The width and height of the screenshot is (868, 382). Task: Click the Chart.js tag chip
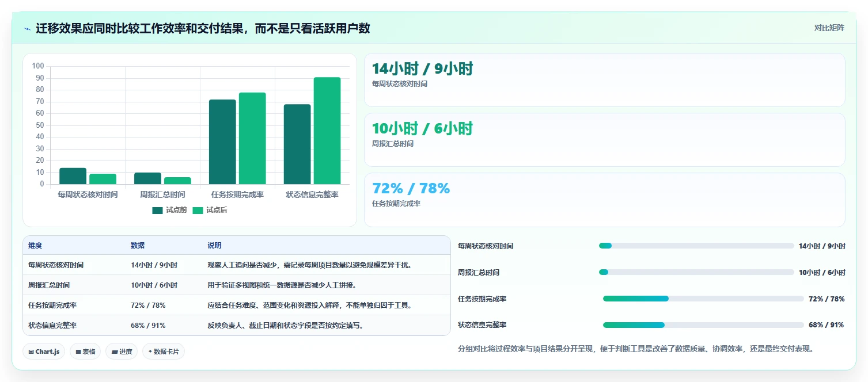pyautogui.click(x=44, y=352)
